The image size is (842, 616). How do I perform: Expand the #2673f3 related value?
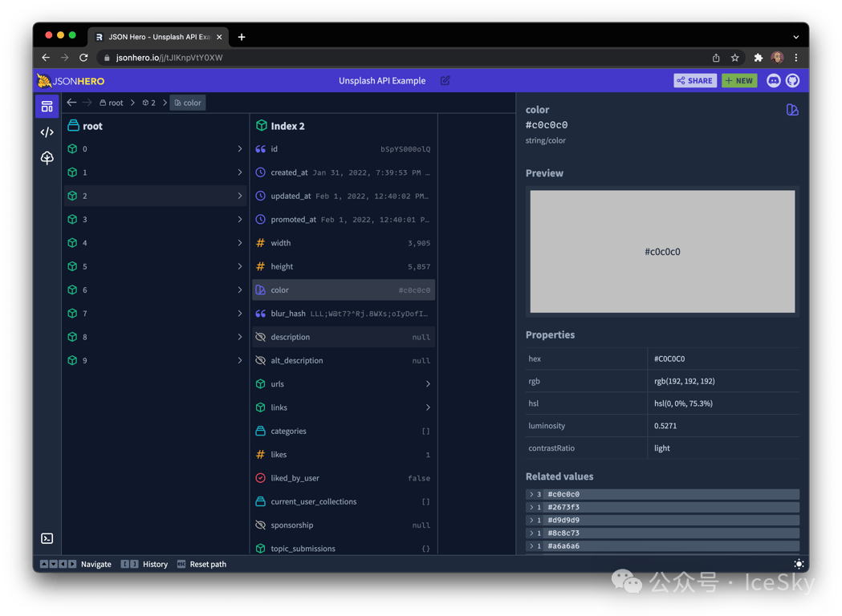[531, 507]
